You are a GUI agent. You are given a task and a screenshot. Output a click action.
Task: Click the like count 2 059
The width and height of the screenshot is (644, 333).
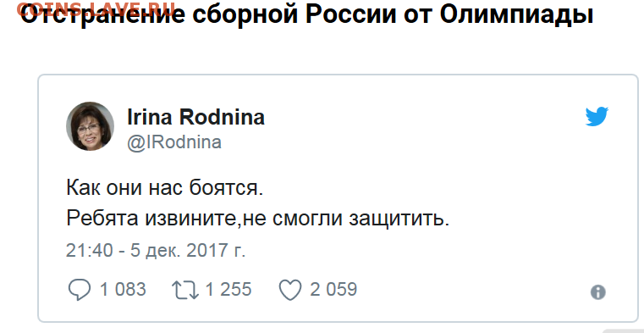coord(333,290)
